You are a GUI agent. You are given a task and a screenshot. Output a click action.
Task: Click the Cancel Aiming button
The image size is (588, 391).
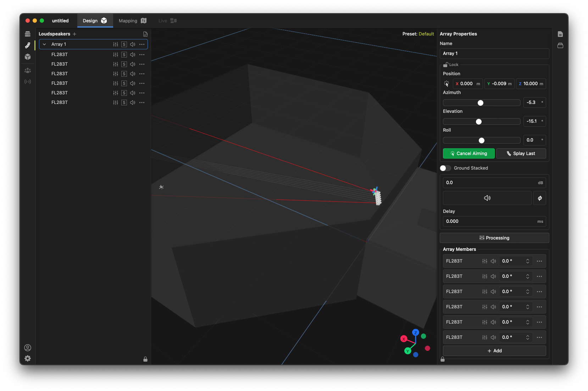[468, 154]
